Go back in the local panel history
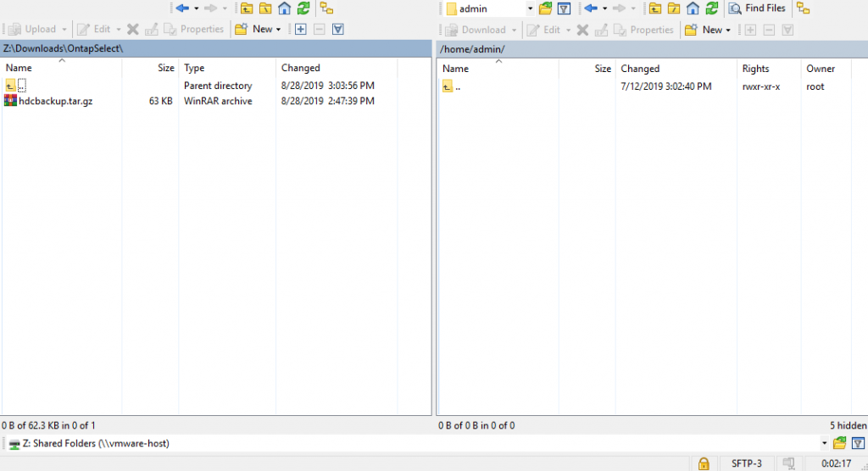This screenshot has height=471, width=868. (182, 8)
